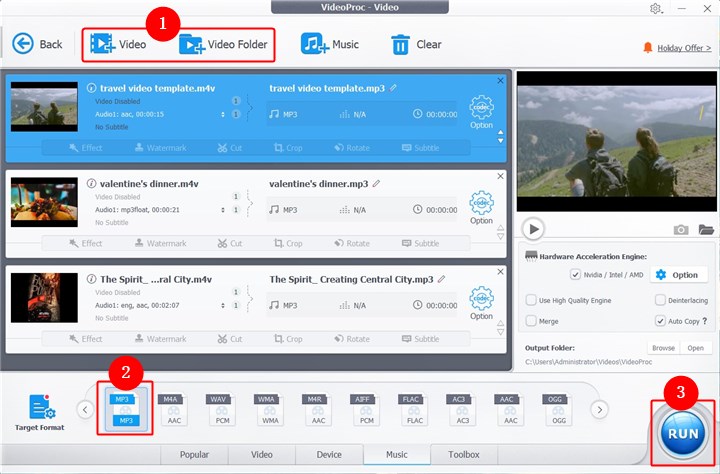Viewport: 720px width, 474px height.
Task: Open audio track selector for valentine's dinner
Action: click(x=223, y=210)
